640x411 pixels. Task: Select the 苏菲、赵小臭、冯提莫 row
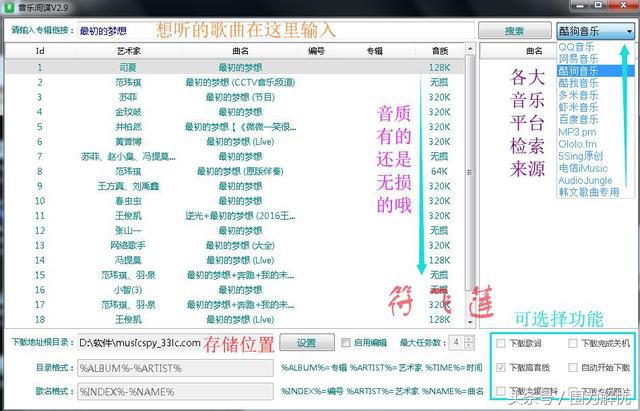coord(235,156)
